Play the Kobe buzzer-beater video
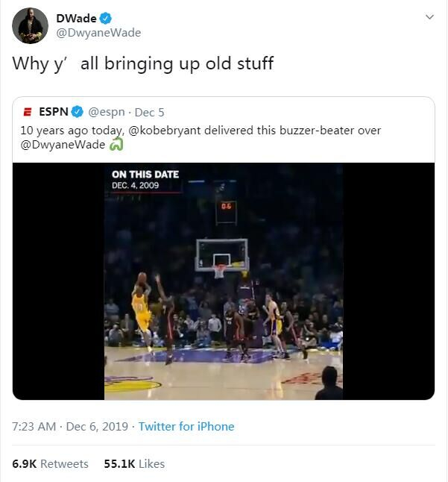448x482 pixels. (224, 281)
